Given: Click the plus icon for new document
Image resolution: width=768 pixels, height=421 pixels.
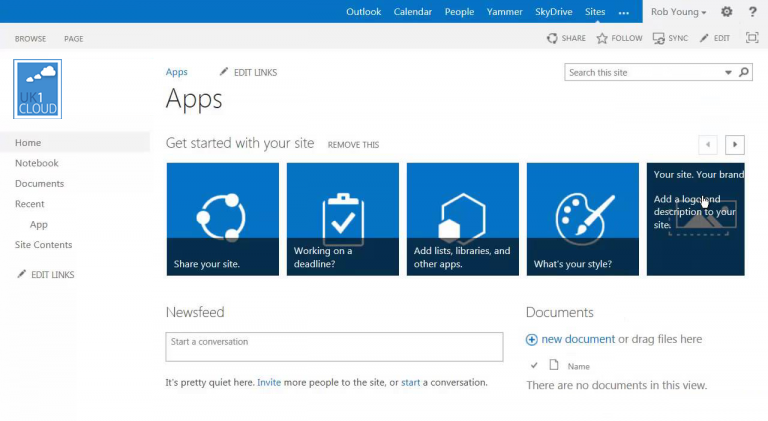Looking at the screenshot, I should point(531,339).
